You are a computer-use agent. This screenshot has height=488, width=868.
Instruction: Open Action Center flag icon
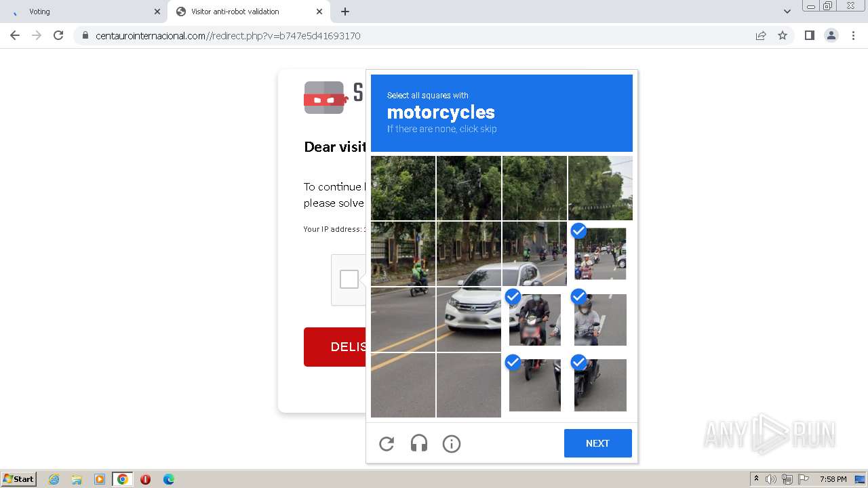click(804, 479)
